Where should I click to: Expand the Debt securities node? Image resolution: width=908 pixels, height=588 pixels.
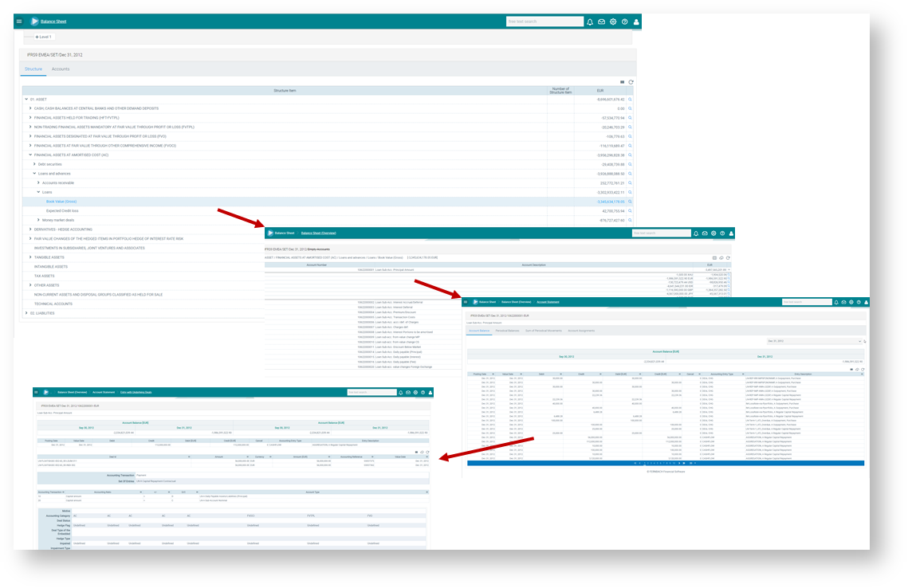(35, 164)
